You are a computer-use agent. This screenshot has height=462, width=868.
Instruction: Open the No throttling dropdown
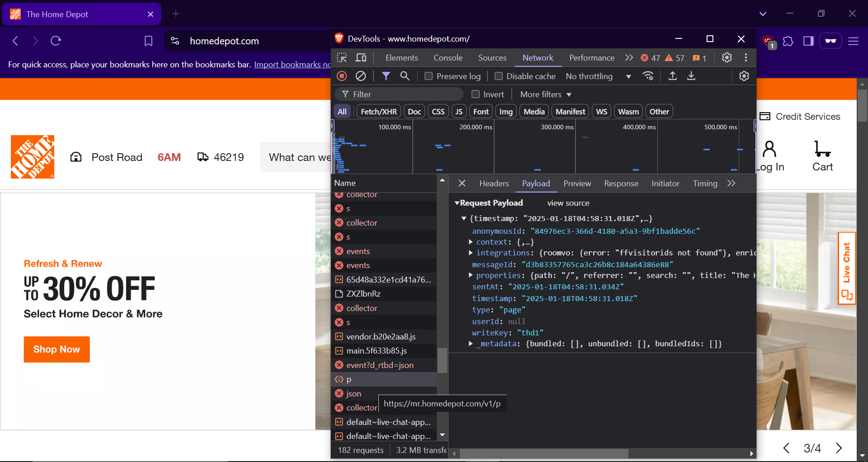598,76
